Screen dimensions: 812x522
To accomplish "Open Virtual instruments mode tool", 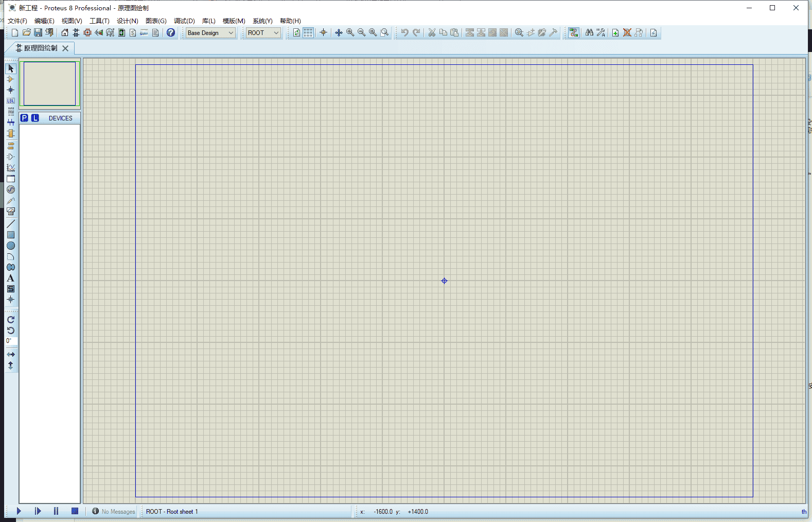I will 11,211.
